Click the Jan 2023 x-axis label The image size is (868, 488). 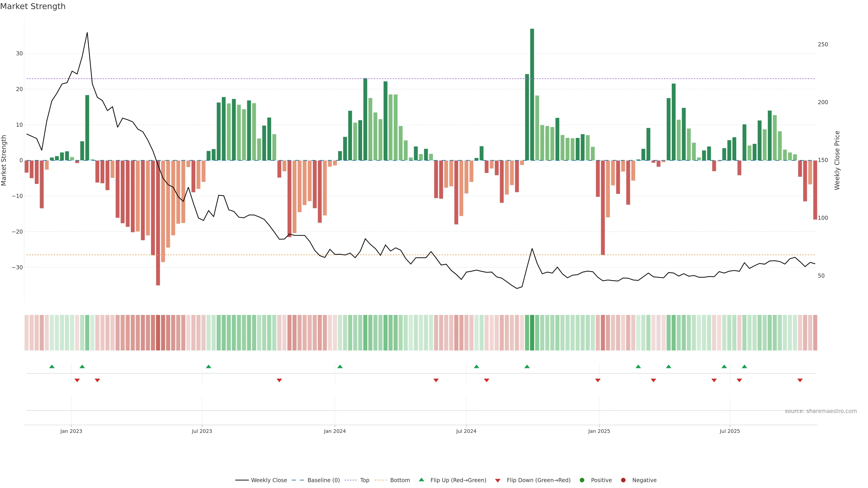(x=71, y=431)
